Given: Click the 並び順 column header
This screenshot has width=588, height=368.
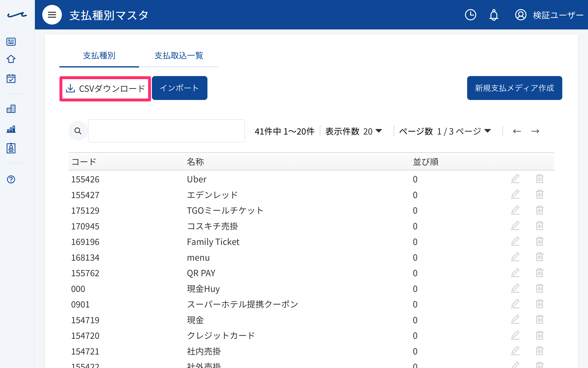Looking at the screenshot, I should (426, 162).
